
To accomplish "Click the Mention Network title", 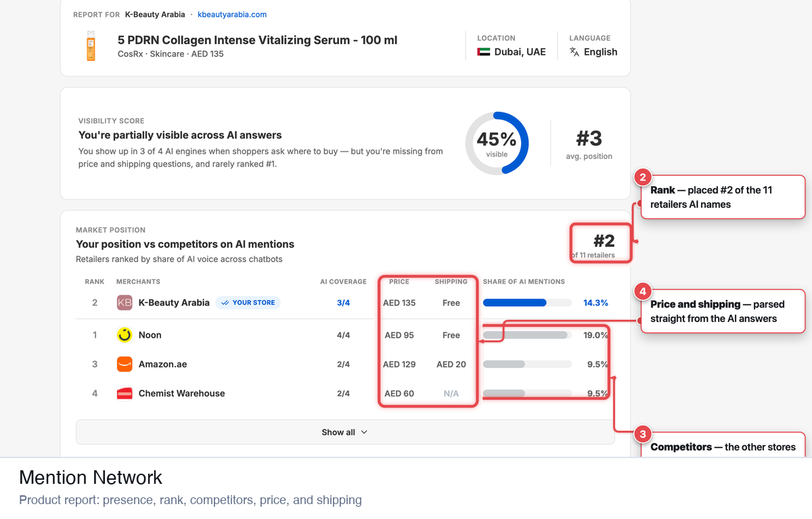I will point(91,477).
